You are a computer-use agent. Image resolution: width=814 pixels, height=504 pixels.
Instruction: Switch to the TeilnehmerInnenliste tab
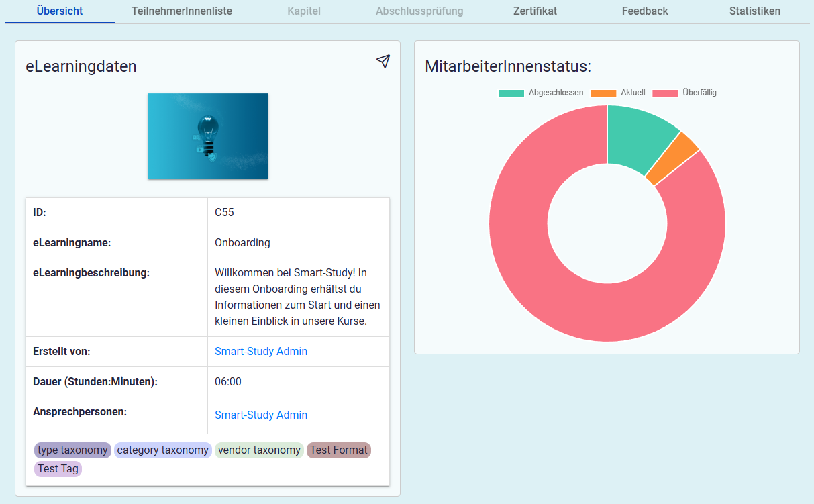point(181,11)
